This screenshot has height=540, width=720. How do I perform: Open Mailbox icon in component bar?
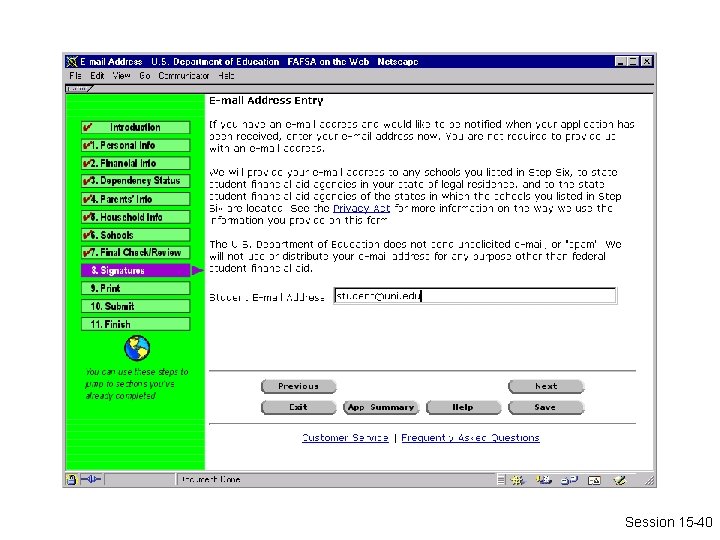pyautogui.click(x=544, y=480)
